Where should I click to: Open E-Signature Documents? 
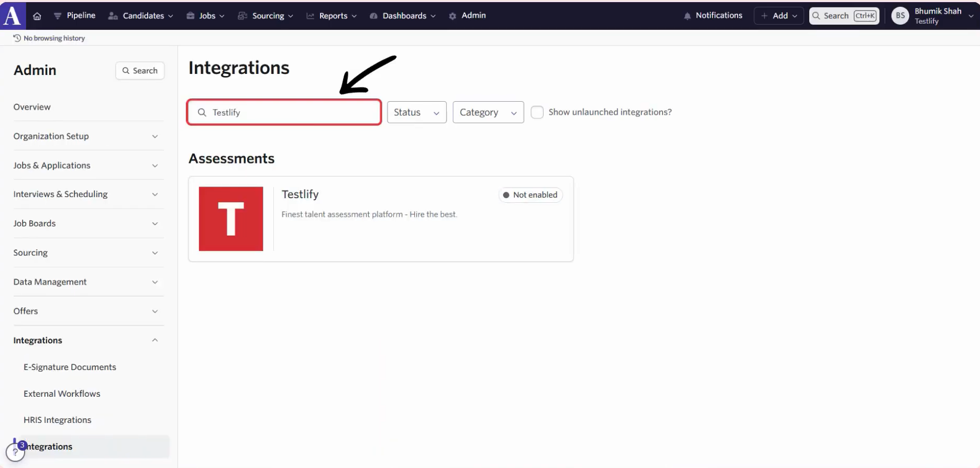(70, 367)
